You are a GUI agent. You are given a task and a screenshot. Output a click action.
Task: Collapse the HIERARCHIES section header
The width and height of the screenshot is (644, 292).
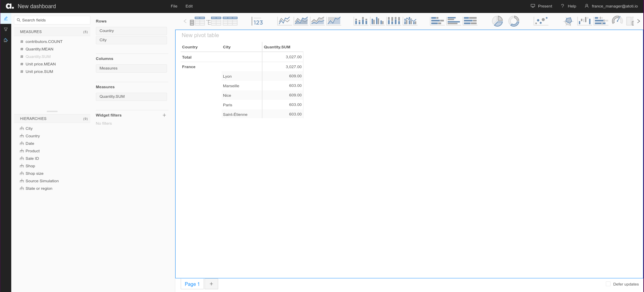(x=52, y=119)
